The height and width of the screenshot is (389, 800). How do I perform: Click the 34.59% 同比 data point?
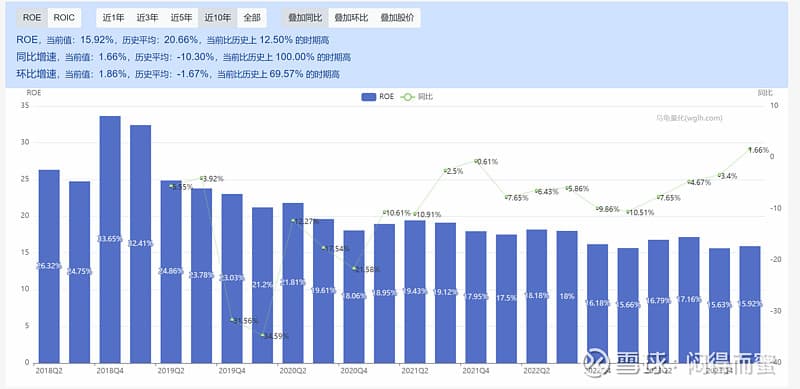262,335
